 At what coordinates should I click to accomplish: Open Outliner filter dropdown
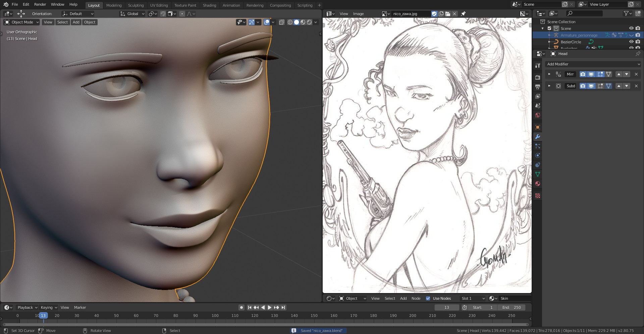click(x=627, y=13)
